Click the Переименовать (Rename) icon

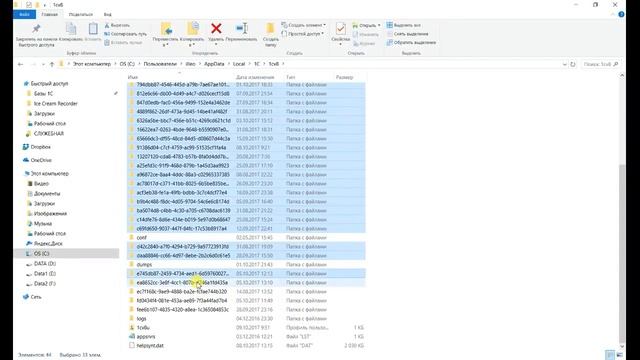tap(242, 29)
